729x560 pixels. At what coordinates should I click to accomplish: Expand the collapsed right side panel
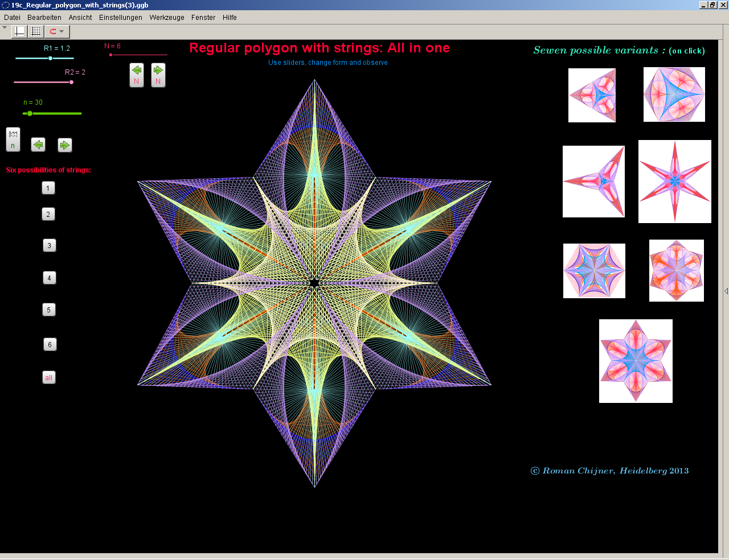726,291
